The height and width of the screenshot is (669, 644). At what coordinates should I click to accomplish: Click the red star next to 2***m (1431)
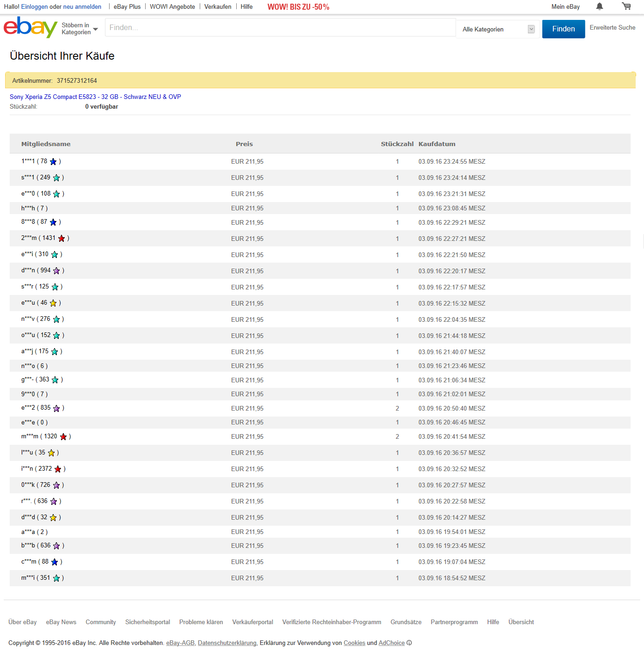(61, 239)
